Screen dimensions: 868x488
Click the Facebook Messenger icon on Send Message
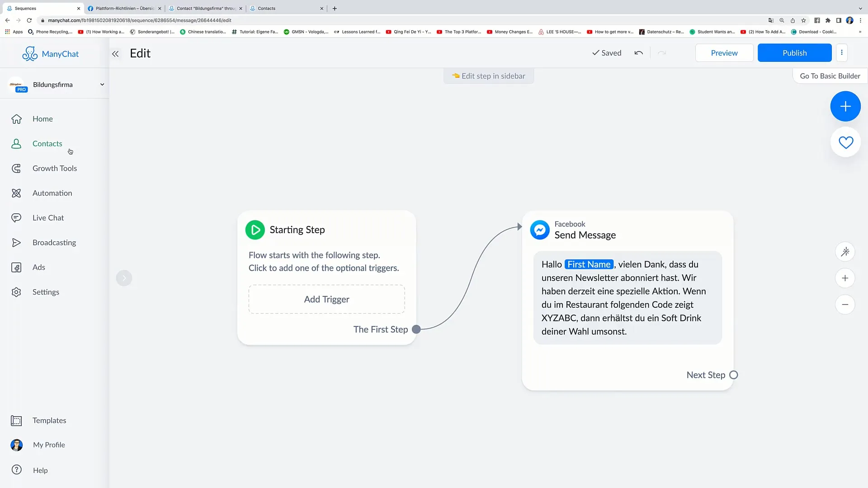pyautogui.click(x=539, y=230)
